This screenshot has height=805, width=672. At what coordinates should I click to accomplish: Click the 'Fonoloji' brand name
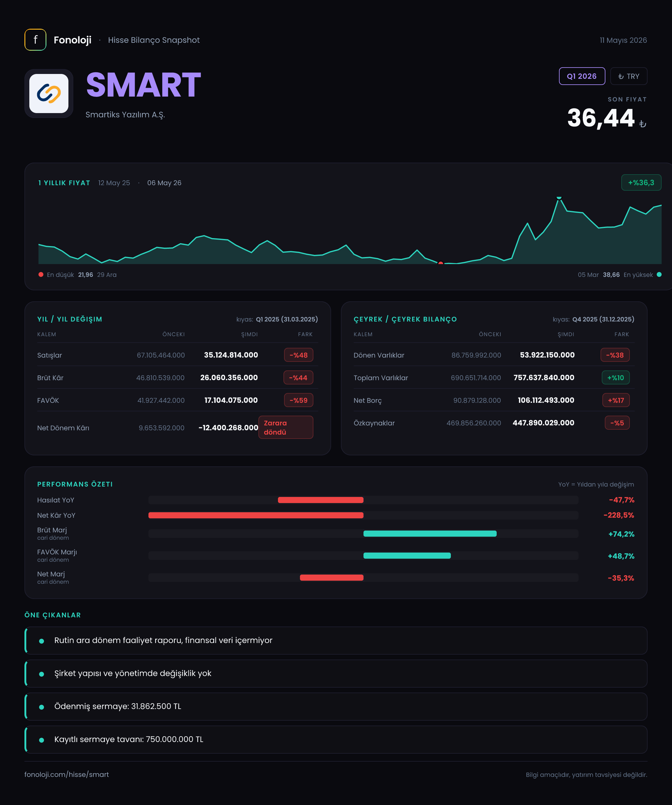[x=72, y=40]
